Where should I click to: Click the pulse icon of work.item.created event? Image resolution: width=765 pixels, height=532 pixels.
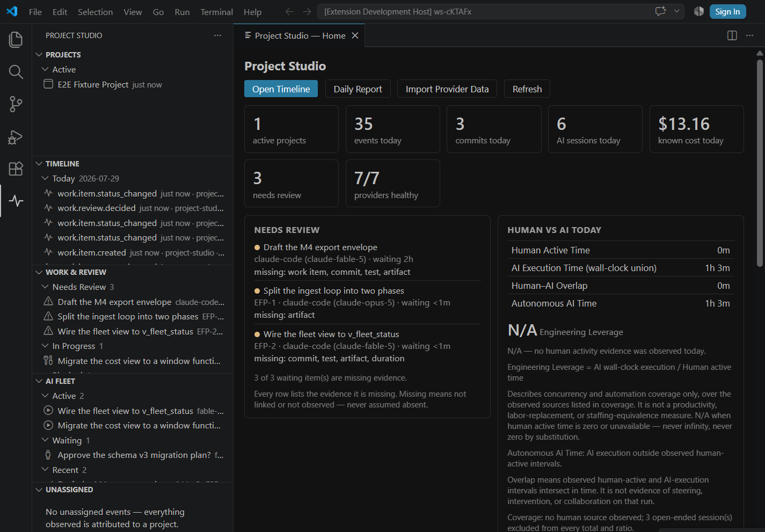click(48, 252)
